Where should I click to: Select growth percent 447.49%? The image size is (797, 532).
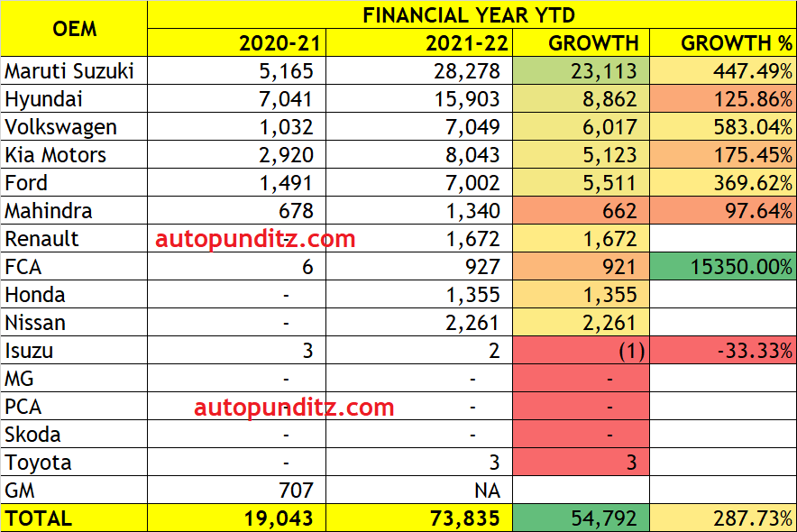pyautogui.click(x=723, y=70)
